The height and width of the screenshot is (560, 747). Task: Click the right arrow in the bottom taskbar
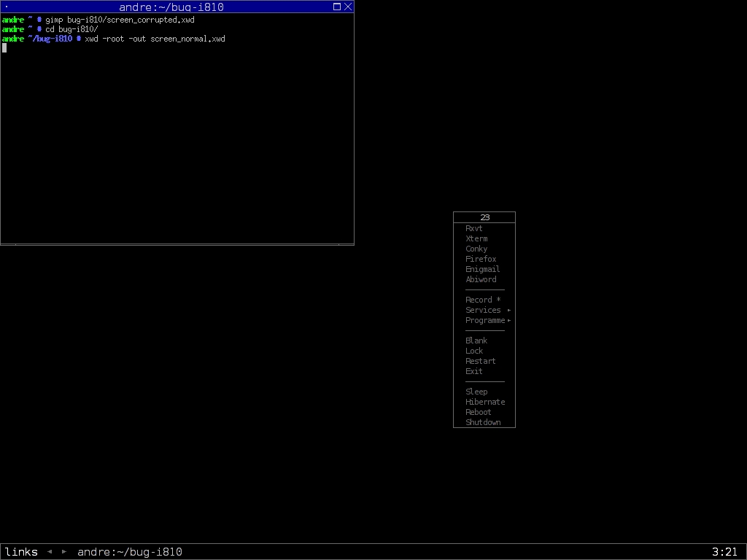tap(64, 552)
